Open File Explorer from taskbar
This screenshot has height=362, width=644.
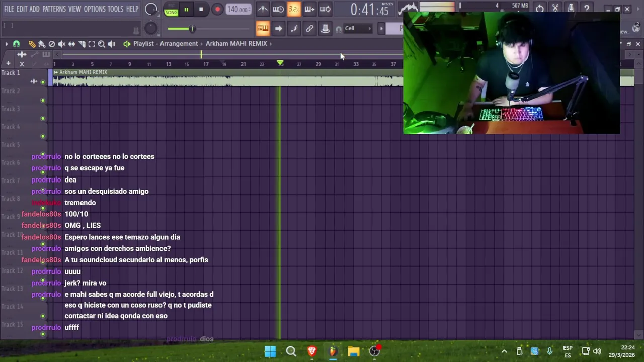click(x=353, y=351)
